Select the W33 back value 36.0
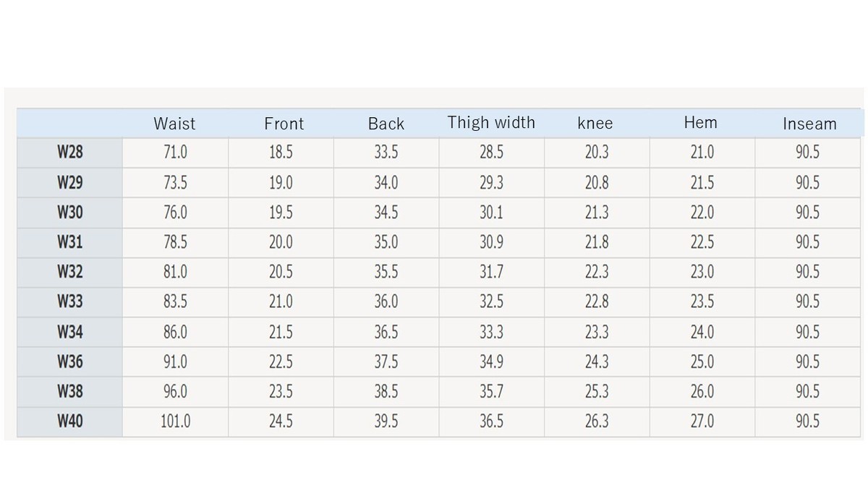Screen dimensions: 868x488 [386, 301]
